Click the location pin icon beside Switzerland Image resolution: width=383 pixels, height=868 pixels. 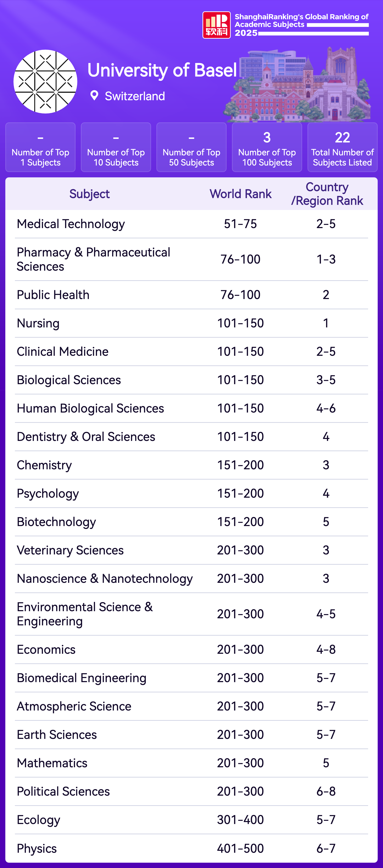coord(94,96)
